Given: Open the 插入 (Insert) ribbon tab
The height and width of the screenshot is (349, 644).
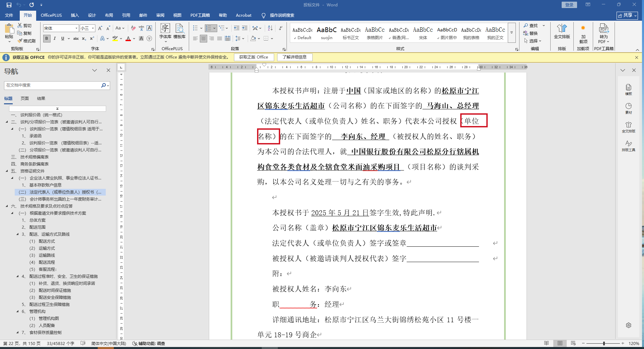Looking at the screenshot, I should (x=75, y=15).
